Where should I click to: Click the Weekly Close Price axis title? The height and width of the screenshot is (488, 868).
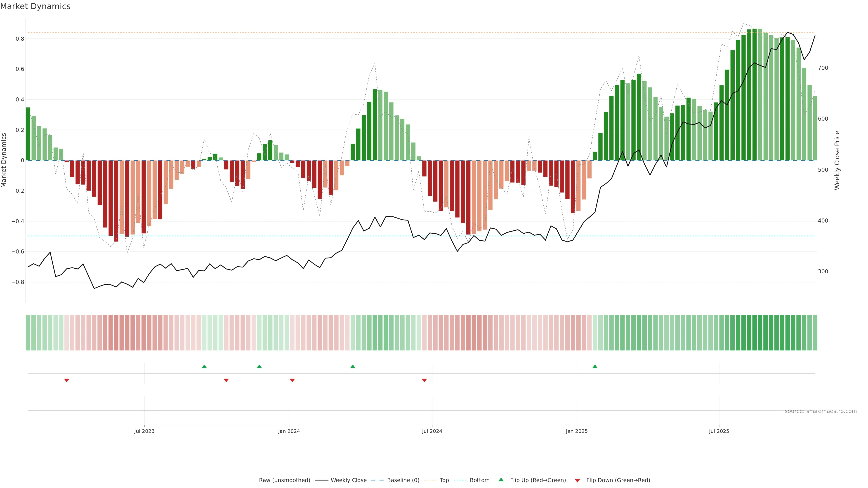pos(837,160)
